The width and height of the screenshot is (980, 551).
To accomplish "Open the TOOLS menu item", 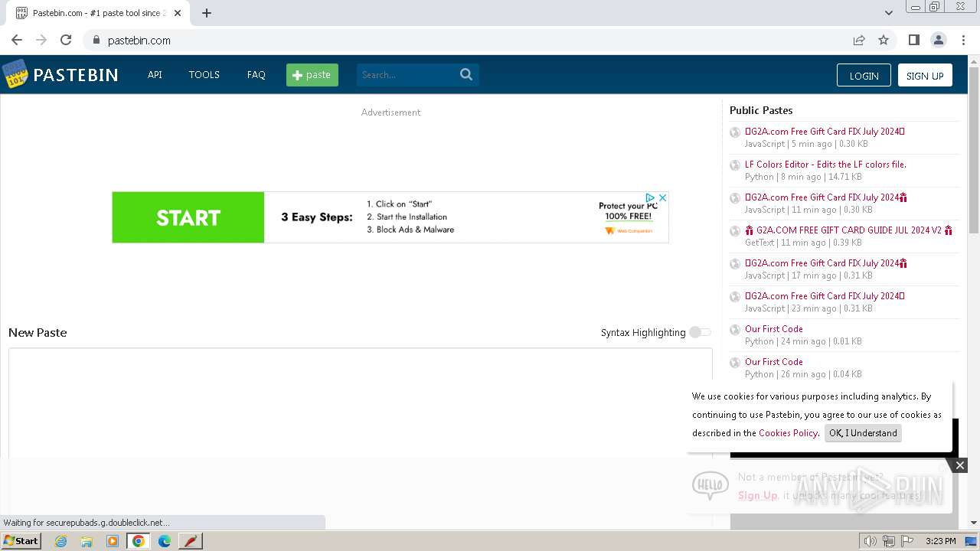I will pyautogui.click(x=204, y=74).
